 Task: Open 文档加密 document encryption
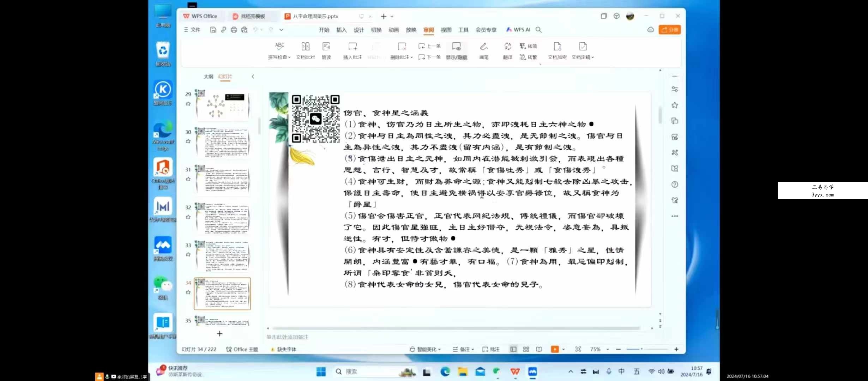[x=557, y=50]
